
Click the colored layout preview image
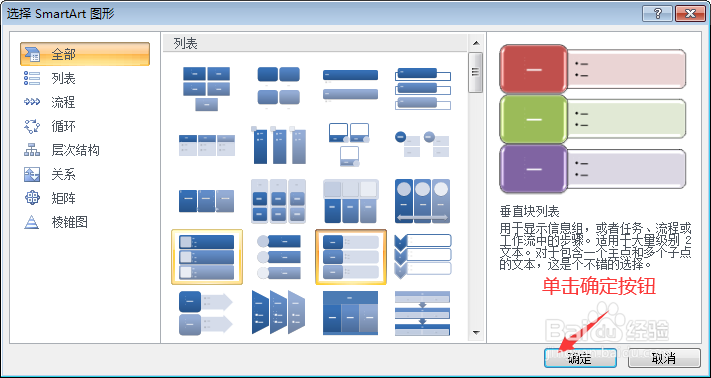coord(593,119)
